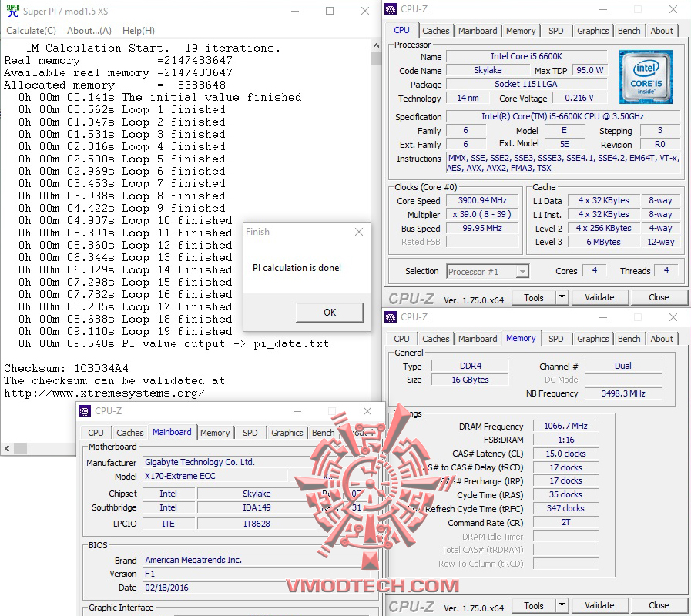Click Super PI vertical scrollbar up arrow
The image size is (691, 616).
[376, 45]
